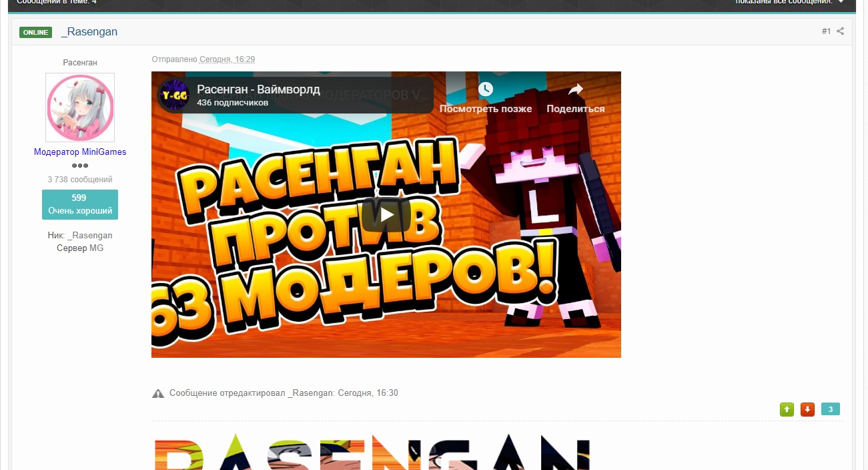868x470 pixels.
Task: Open the post share icon beside #1
Action: tap(841, 31)
